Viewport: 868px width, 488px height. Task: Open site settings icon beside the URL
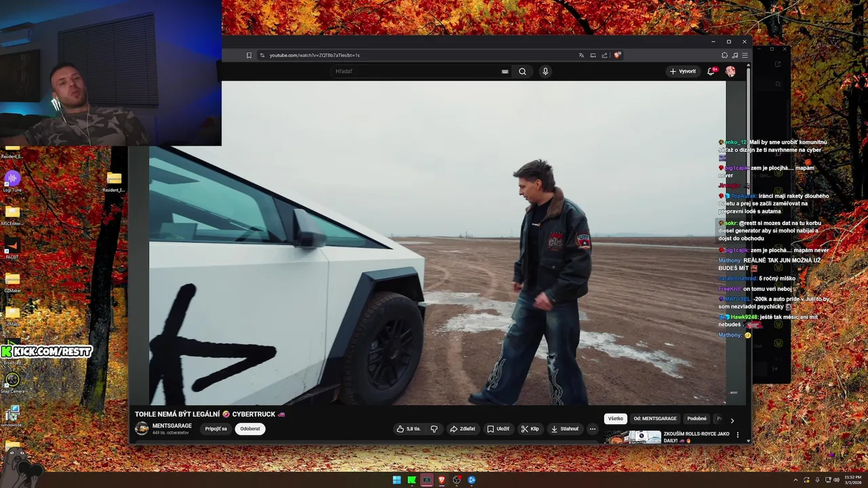[x=262, y=55]
